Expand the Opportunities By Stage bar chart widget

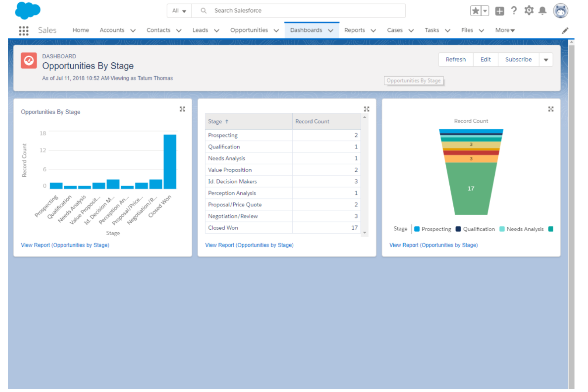pyautogui.click(x=182, y=108)
